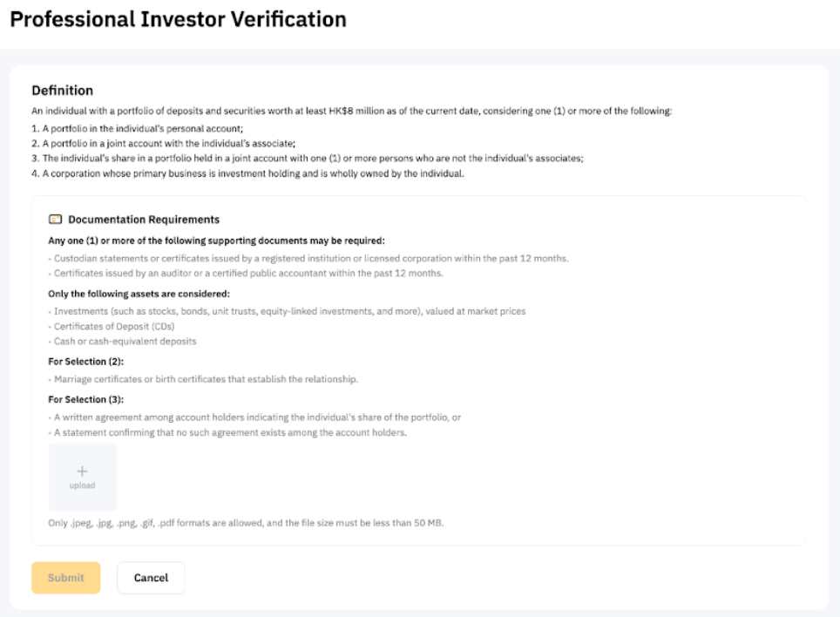This screenshot has height=617, width=840.
Task: Click 'Only the following assets are considered' subheading
Action: 139,294
